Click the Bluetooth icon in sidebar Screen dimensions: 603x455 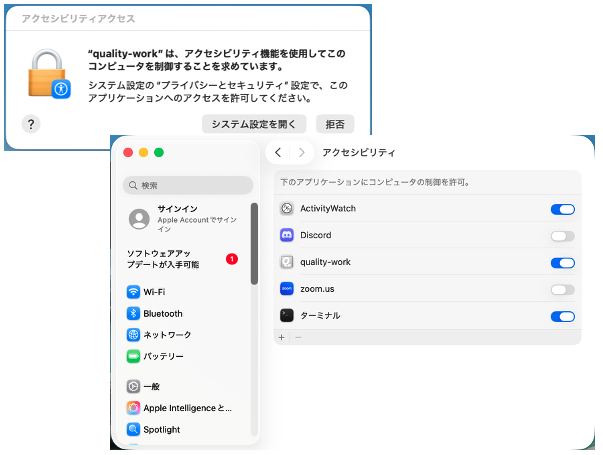click(x=133, y=314)
